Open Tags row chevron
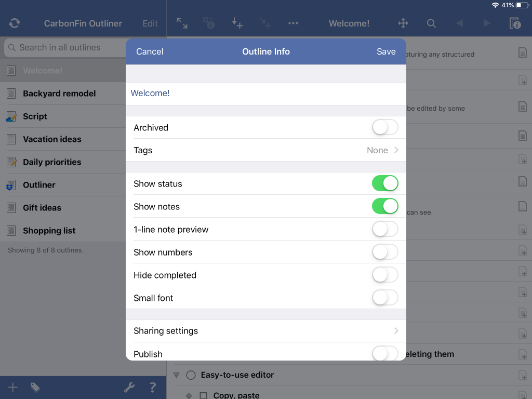 (396, 150)
